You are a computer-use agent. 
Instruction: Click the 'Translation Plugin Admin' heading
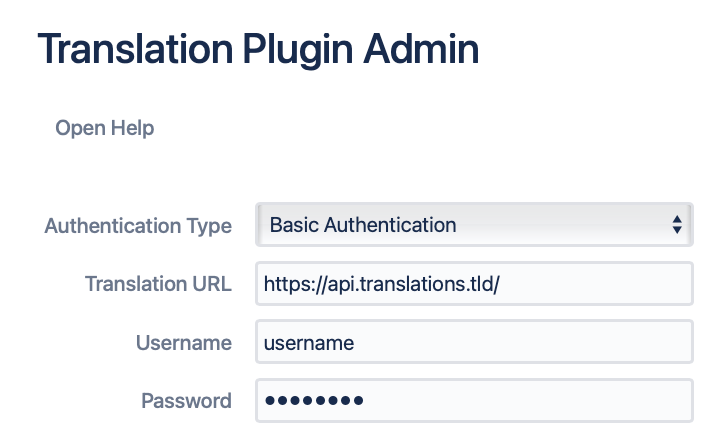[x=258, y=49]
